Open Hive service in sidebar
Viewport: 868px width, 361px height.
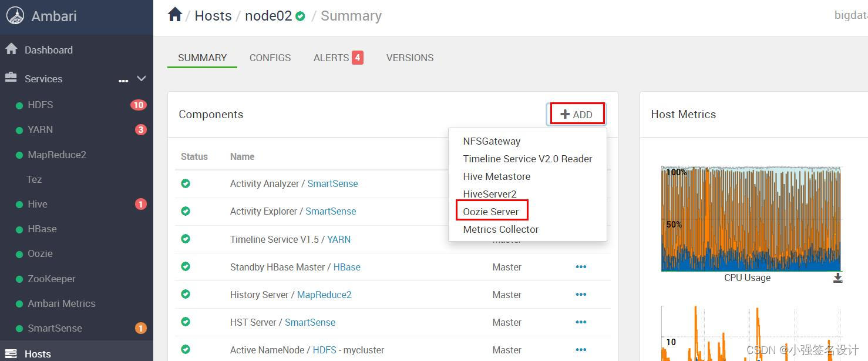[x=38, y=204]
